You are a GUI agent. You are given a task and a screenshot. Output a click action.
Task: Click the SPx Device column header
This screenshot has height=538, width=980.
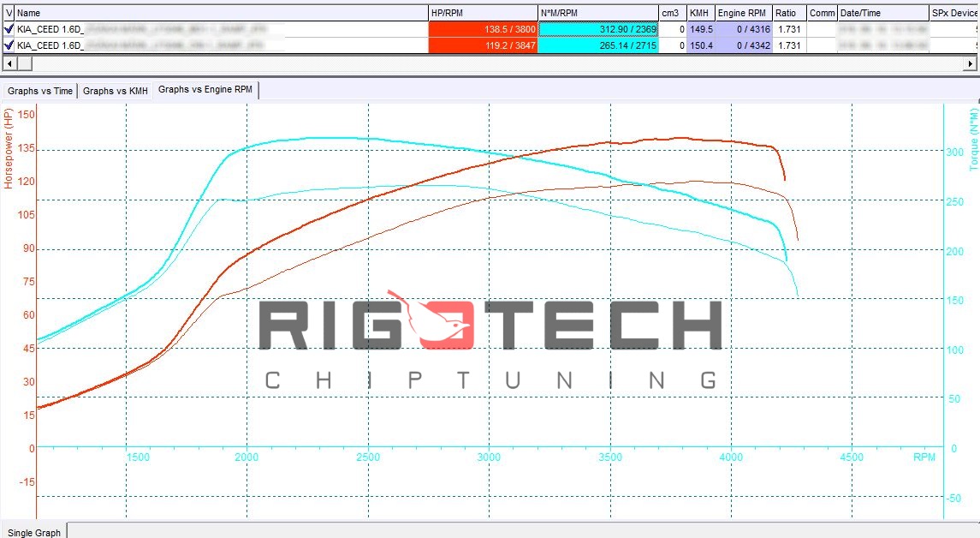[954, 13]
